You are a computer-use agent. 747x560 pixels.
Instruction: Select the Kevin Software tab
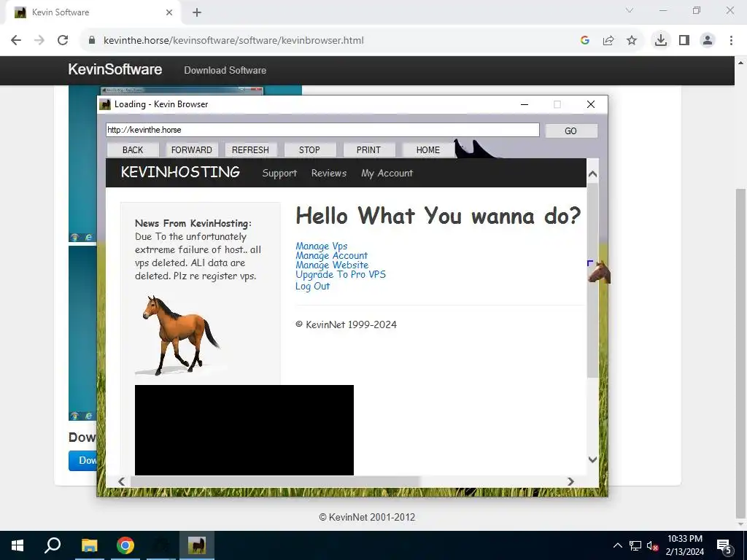pyautogui.click(x=93, y=12)
